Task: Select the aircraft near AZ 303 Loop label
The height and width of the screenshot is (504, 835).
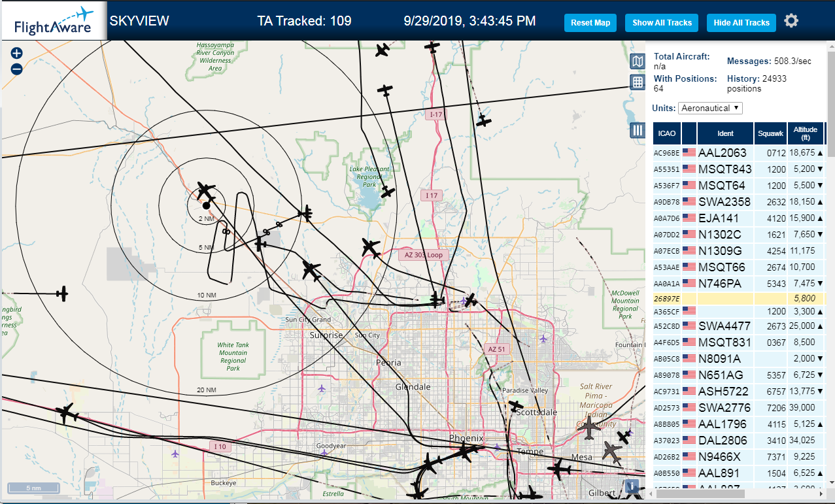Action: (371, 248)
